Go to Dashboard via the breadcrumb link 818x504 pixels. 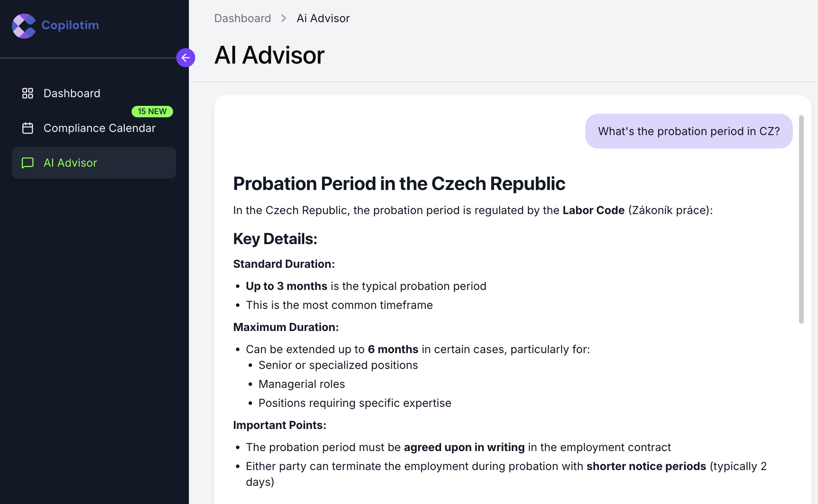point(243,18)
